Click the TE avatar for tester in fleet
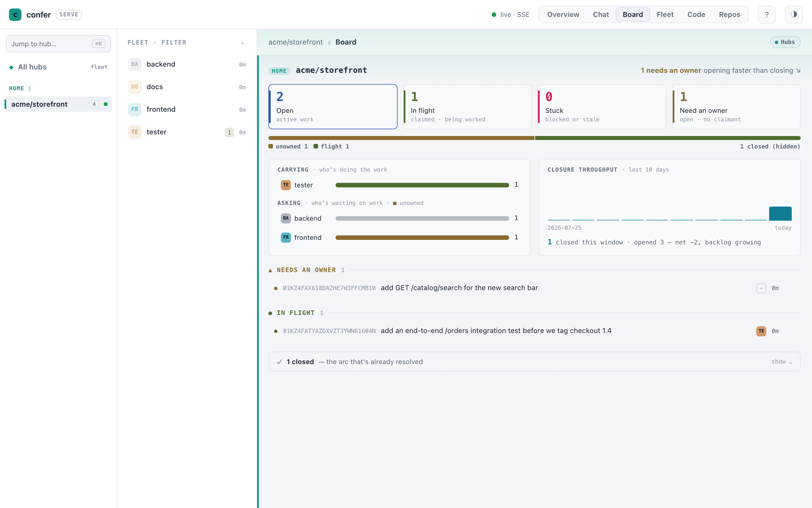This screenshot has width=812, height=508. [x=134, y=132]
